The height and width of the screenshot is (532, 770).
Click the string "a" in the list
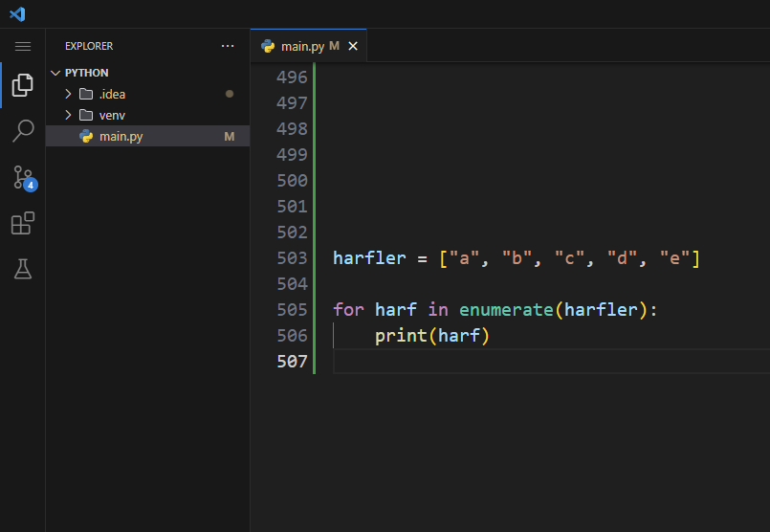point(464,258)
